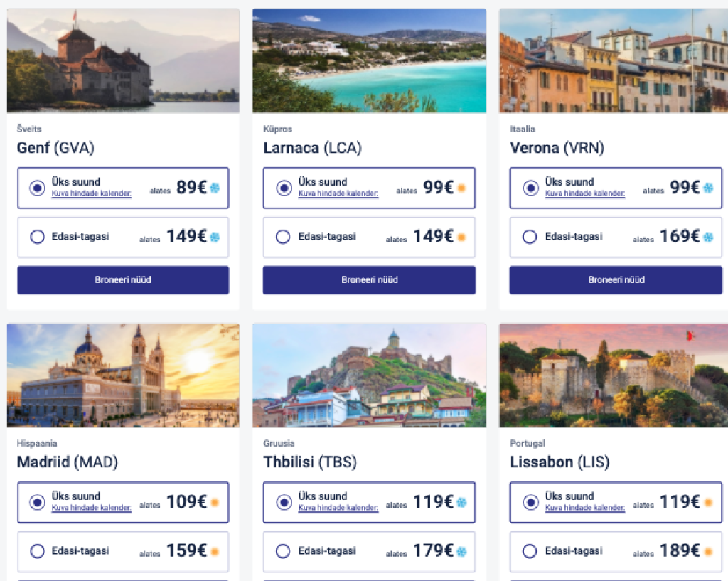Click the snowflake icon beside Genf 89€ price

[x=214, y=188]
